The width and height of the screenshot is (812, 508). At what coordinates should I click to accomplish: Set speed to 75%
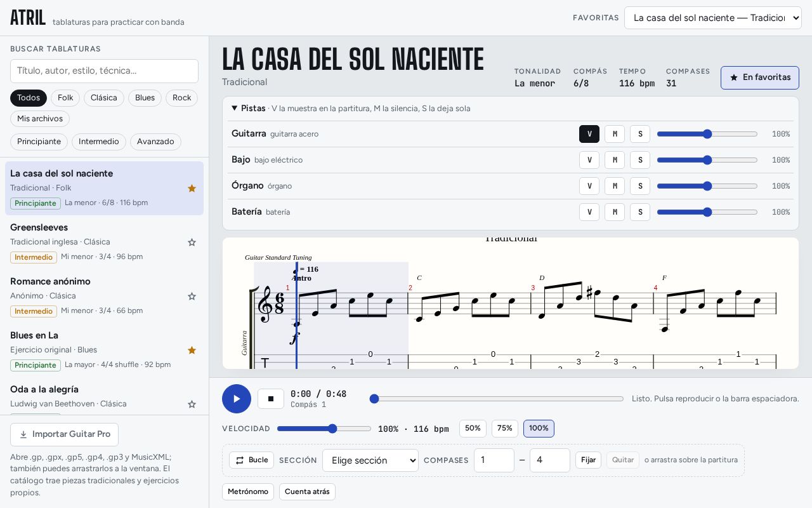point(505,429)
